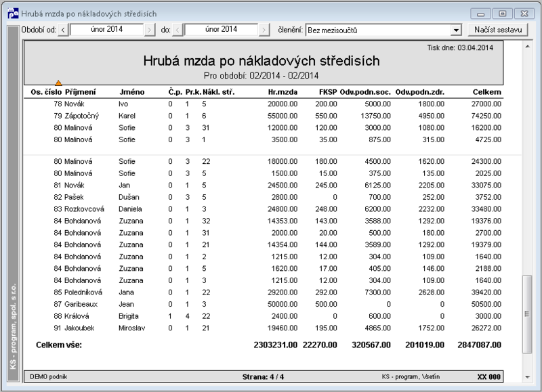This screenshot has width=542, height=392.
Task: Click the 74250.00 total for Zápotočný
Action: tap(486, 116)
